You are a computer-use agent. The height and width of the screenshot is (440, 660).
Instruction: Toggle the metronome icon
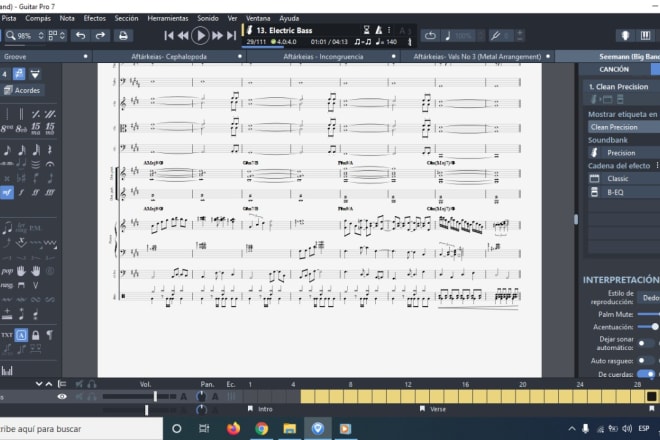378,30
